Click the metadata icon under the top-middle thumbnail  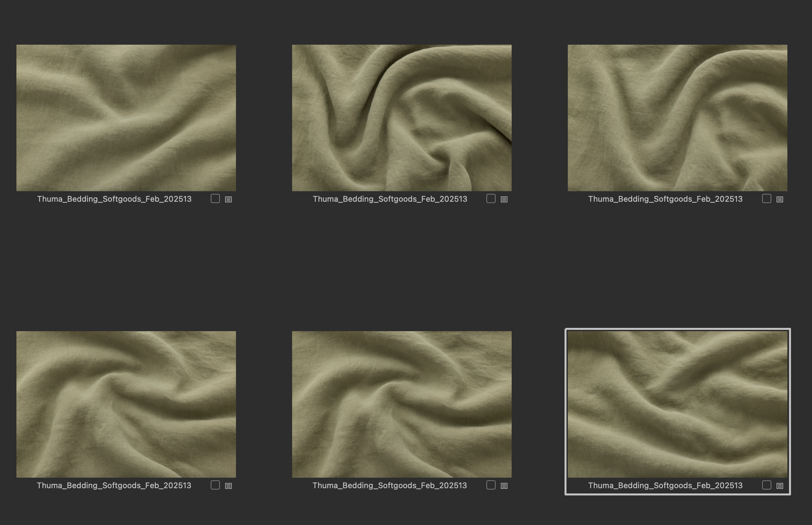click(504, 199)
